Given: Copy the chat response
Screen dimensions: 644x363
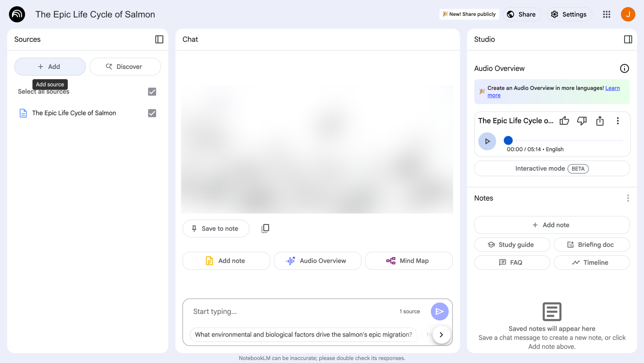Looking at the screenshot, I should pos(265,228).
